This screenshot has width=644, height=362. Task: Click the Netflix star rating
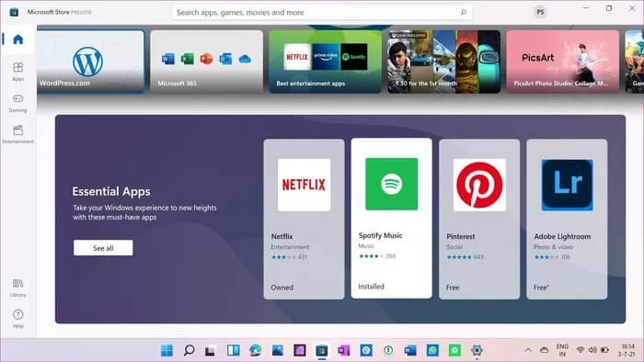[283, 257]
